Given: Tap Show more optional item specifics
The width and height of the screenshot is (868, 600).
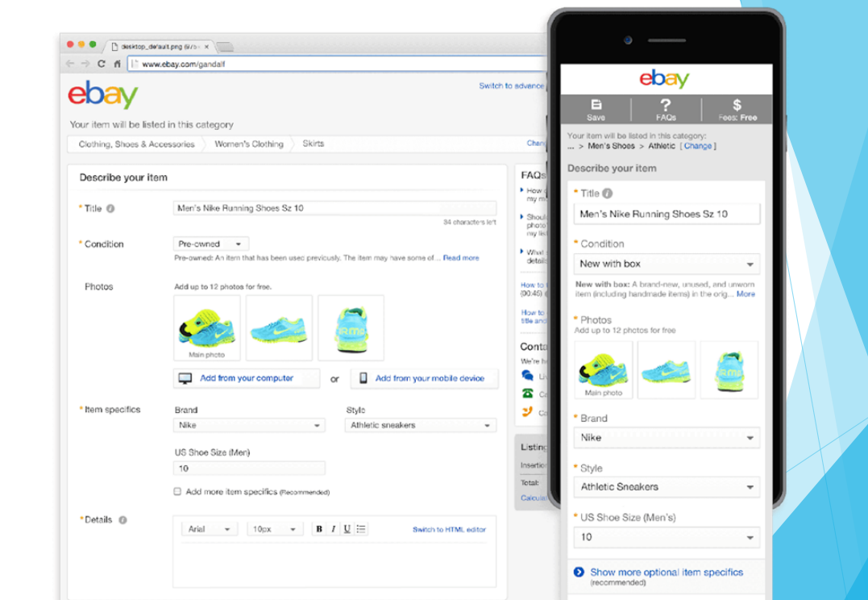Looking at the screenshot, I should [667, 573].
